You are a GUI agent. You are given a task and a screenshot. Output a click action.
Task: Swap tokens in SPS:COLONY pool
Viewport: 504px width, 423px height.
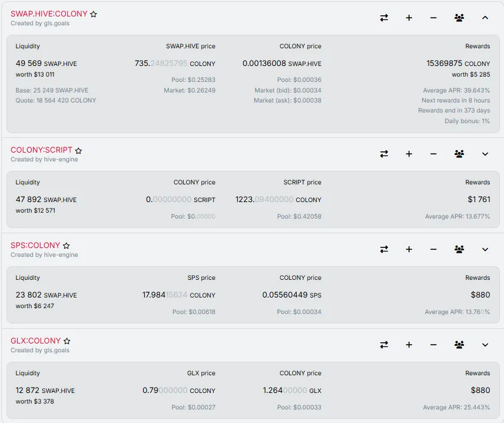[x=384, y=249]
